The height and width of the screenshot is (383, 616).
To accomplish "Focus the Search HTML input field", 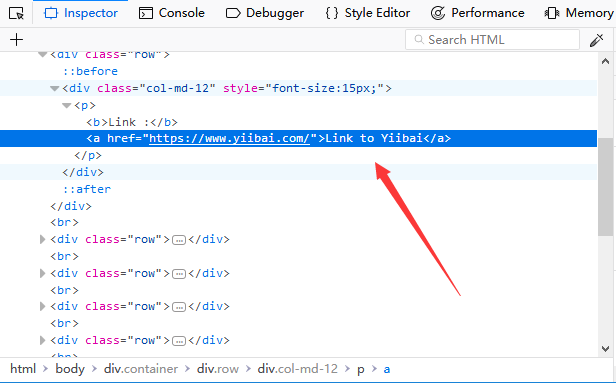I will pos(492,40).
